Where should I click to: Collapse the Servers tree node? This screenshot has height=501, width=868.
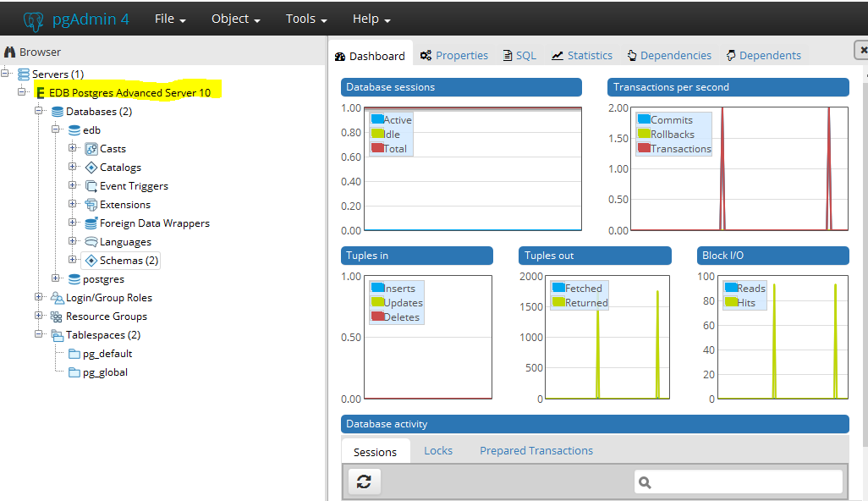(6, 73)
